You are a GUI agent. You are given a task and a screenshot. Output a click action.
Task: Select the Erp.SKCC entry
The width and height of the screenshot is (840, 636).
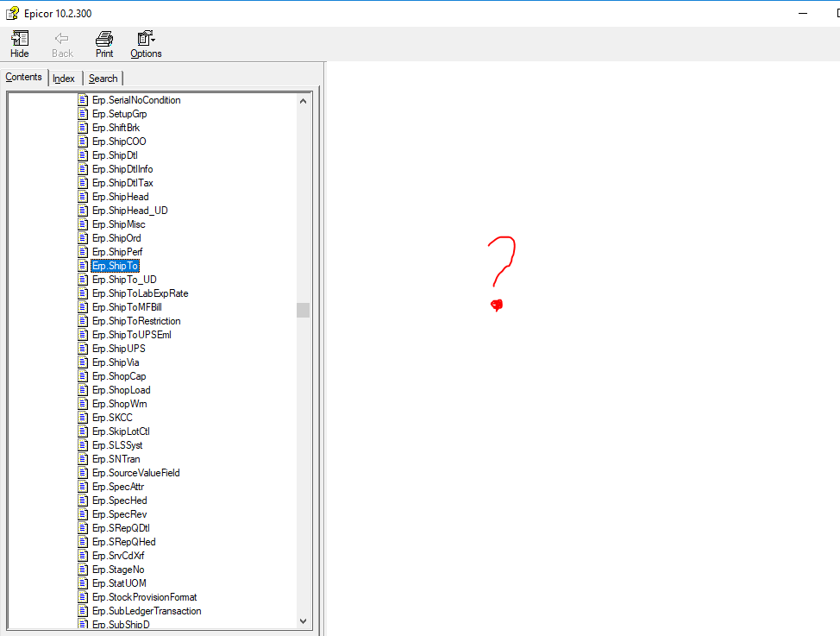click(x=112, y=418)
